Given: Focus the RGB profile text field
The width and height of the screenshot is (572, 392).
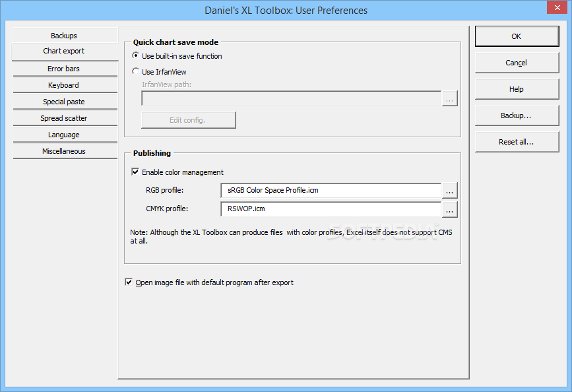Looking at the screenshot, I should 331,191.
